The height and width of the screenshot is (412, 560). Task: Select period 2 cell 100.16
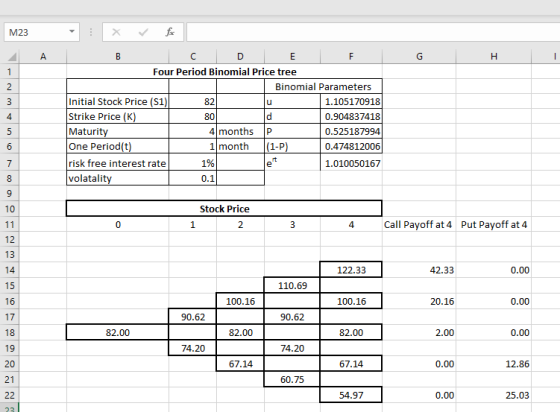pyautogui.click(x=240, y=301)
